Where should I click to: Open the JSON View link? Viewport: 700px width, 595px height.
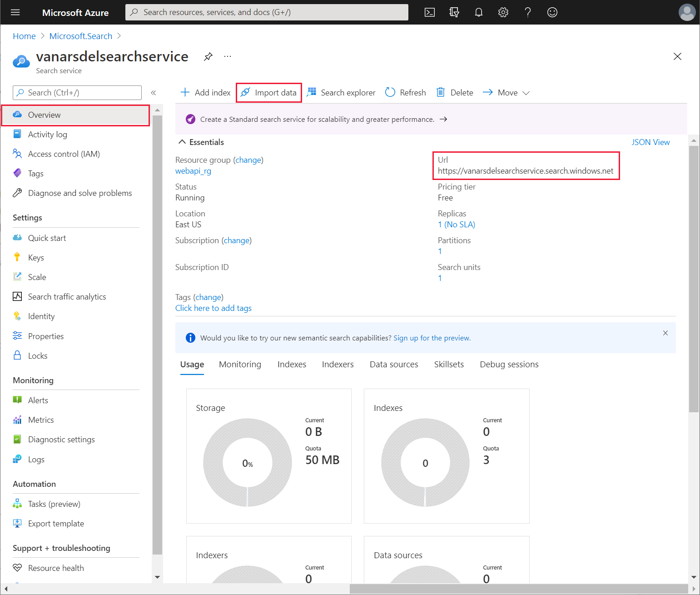coord(650,142)
